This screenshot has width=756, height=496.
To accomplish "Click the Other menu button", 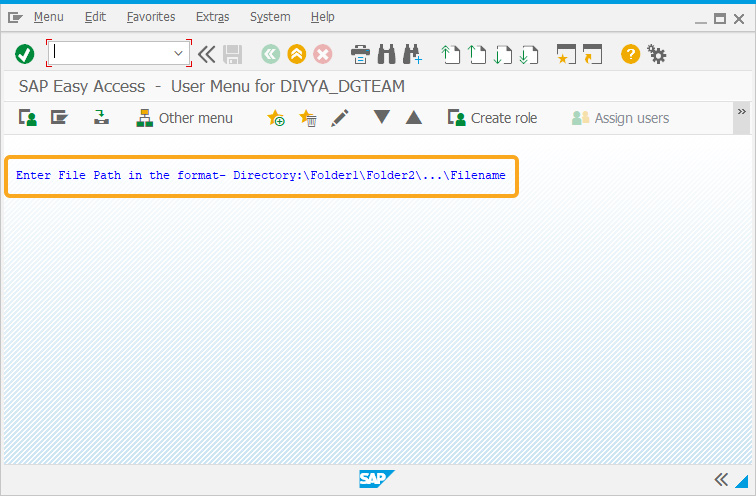I will tap(184, 118).
